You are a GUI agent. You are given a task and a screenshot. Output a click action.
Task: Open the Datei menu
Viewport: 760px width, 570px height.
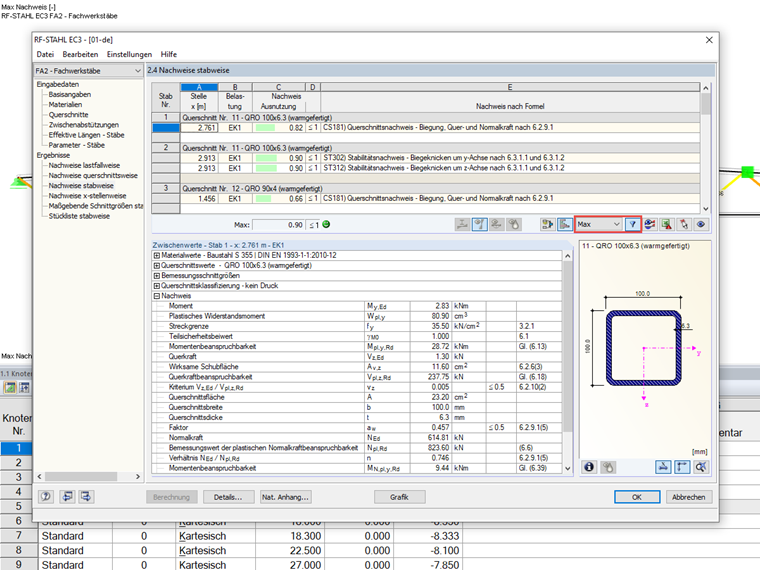pos(45,54)
